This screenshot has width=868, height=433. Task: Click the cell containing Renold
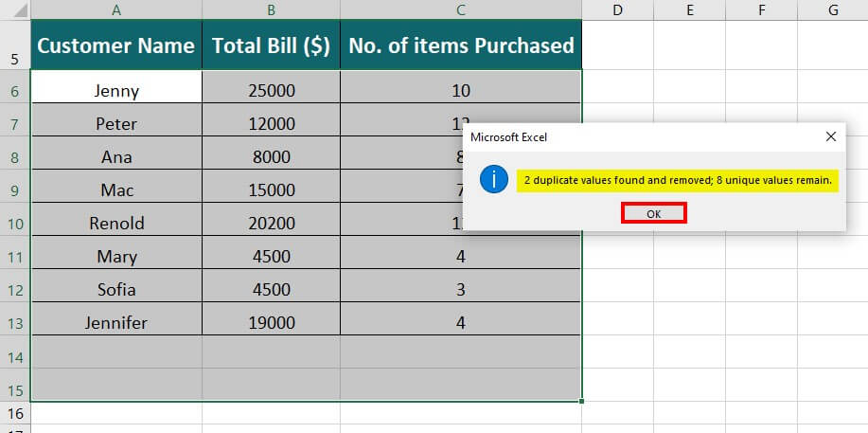point(116,220)
